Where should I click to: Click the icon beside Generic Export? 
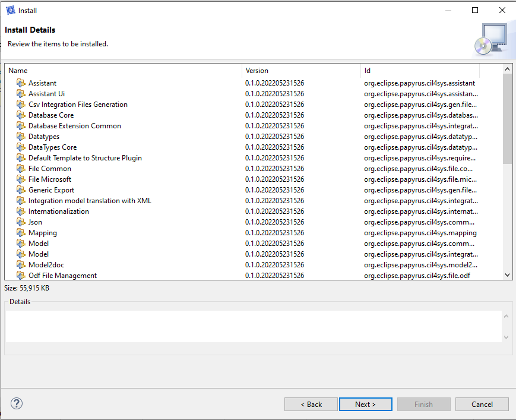21,190
